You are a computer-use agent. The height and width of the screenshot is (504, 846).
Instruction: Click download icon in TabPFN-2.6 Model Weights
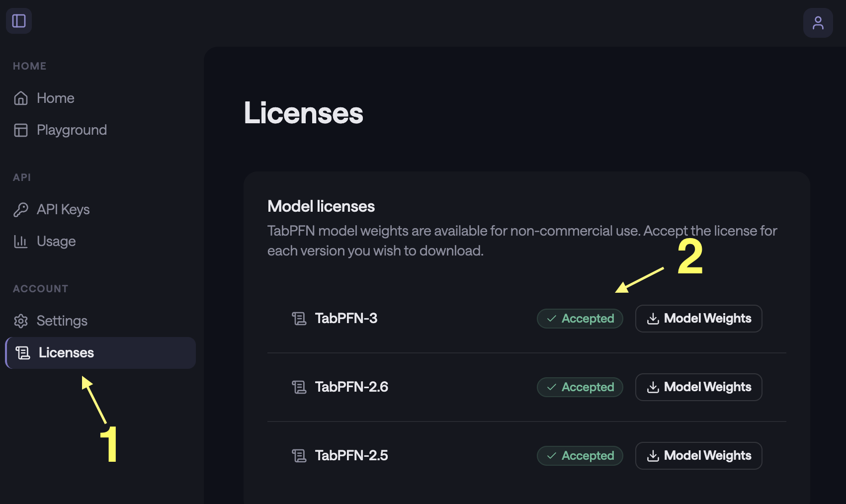[653, 387]
